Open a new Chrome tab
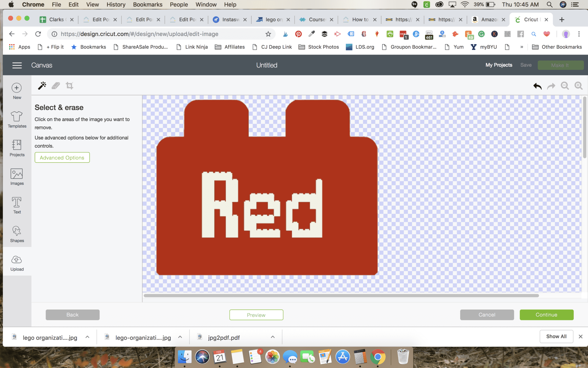Screen dimensions: 588x368 click(562, 20)
